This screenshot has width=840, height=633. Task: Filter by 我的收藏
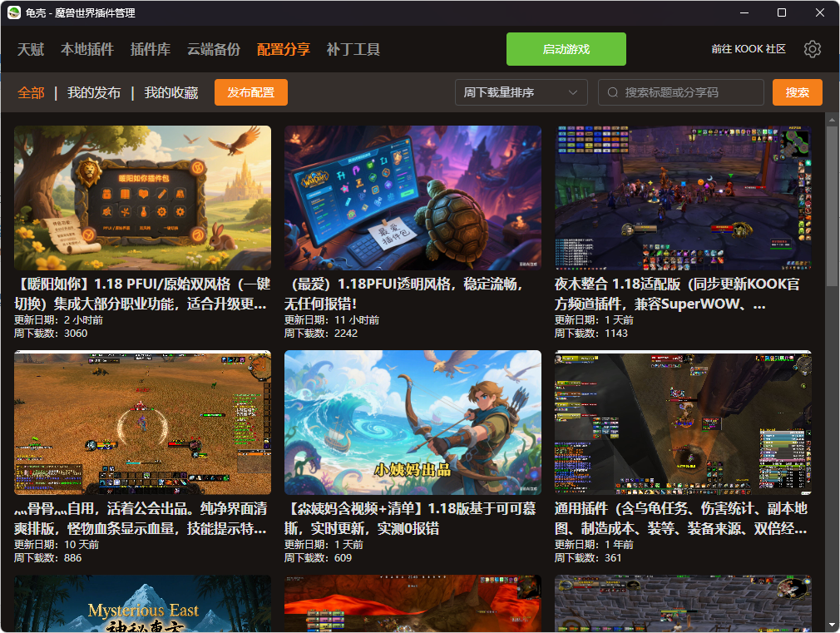(x=170, y=92)
